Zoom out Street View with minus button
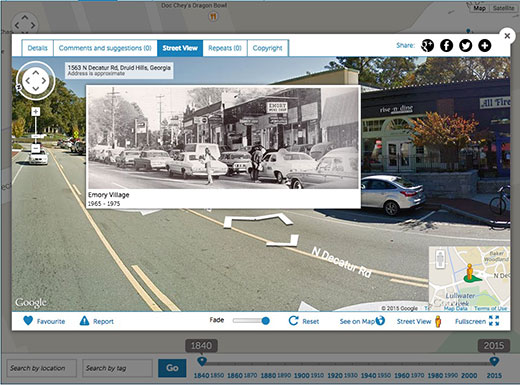The height and width of the screenshot is (385, 520). pos(36,148)
